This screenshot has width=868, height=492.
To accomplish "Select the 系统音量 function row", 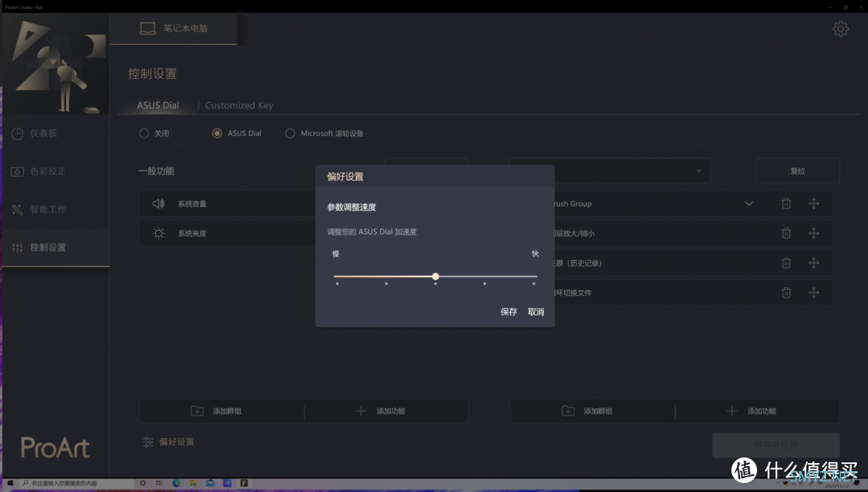I will [227, 203].
